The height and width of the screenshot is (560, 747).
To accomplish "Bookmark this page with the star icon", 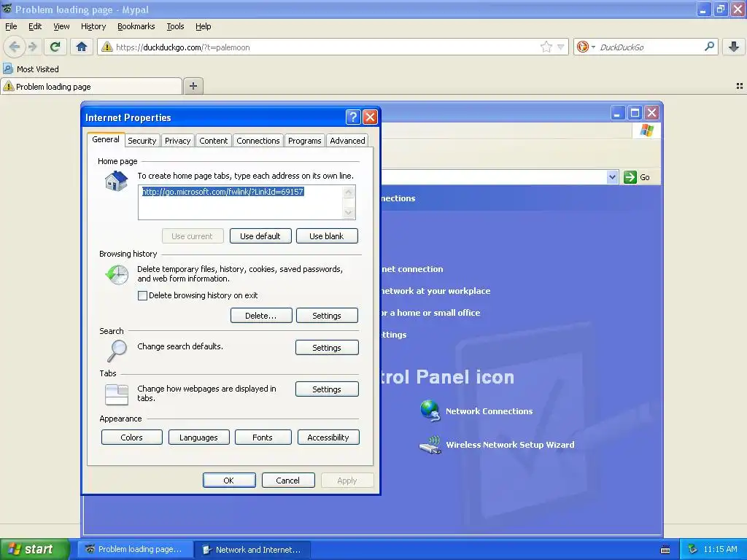I will click(x=546, y=47).
